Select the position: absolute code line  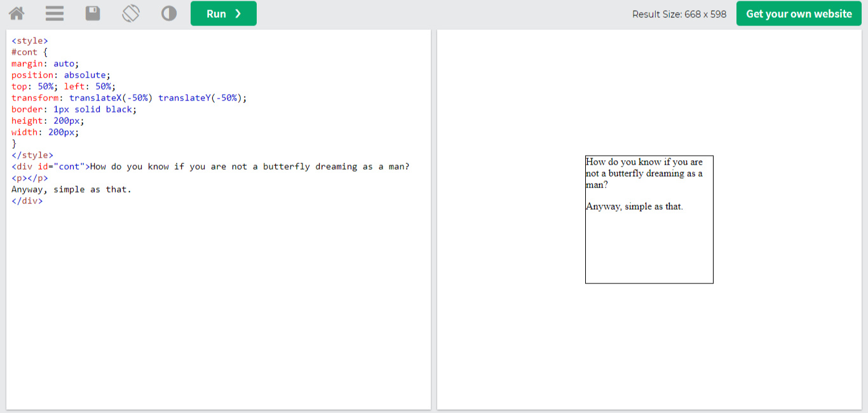[60, 75]
